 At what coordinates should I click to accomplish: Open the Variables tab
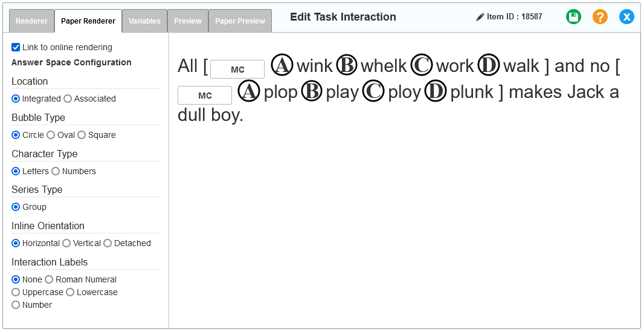(144, 21)
